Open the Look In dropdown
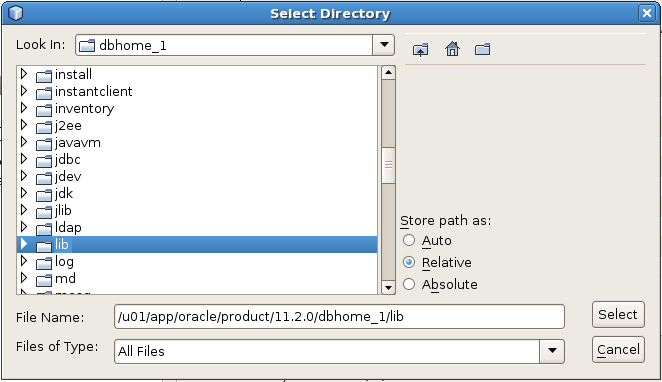The height and width of the screenshot is (382, 662). tap(383, 45)
